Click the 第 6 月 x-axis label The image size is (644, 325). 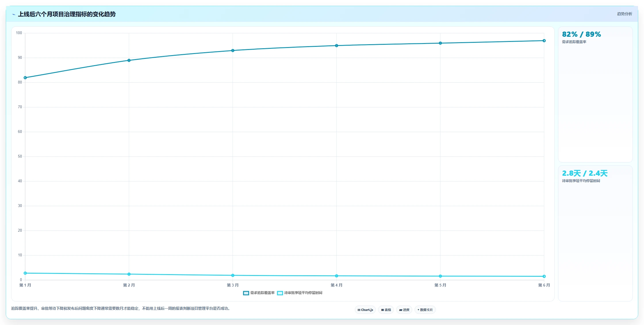click(x=544, y=285)
